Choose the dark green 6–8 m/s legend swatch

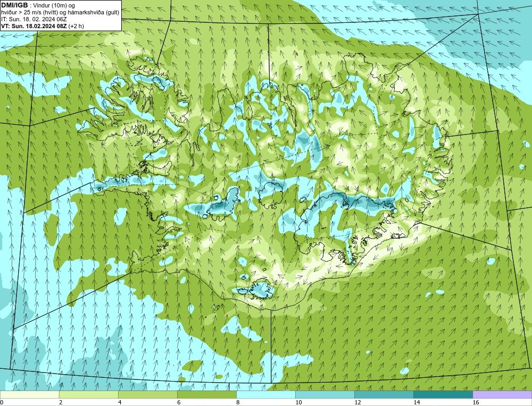[x=206, y=394]
